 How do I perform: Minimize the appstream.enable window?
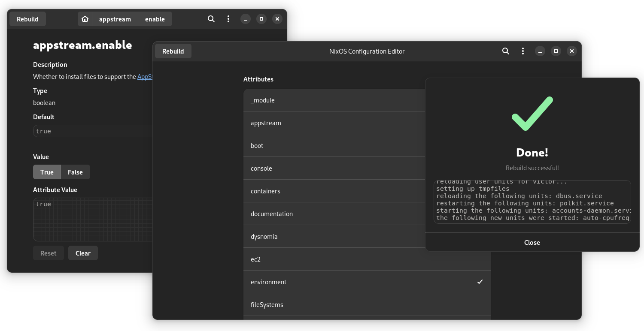246,19
